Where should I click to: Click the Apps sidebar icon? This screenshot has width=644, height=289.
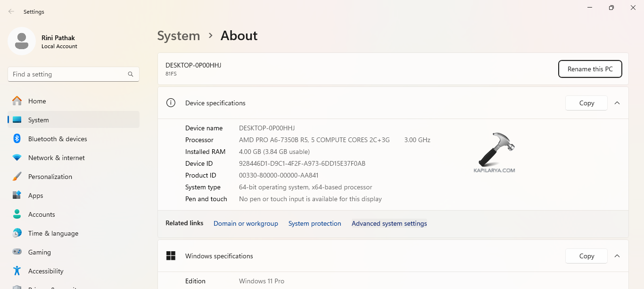click(x=17, y=195)
